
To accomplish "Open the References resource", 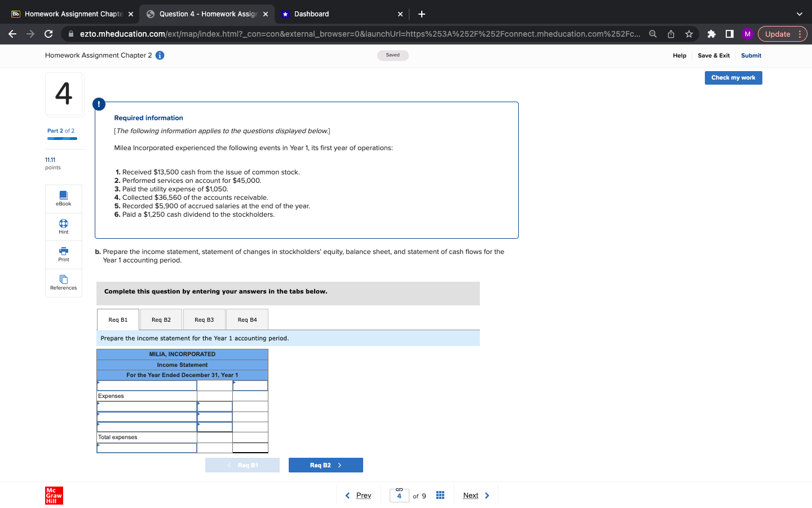I will [63, 283].
